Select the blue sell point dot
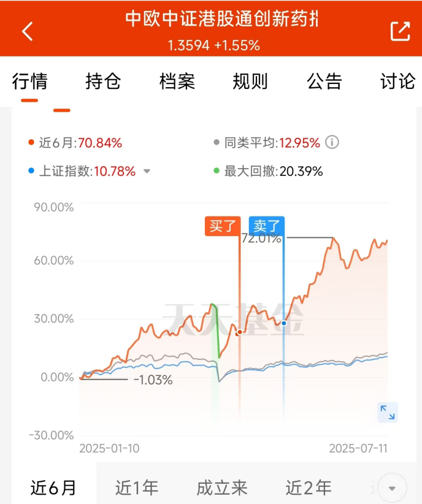 click(x=284, y=323)
